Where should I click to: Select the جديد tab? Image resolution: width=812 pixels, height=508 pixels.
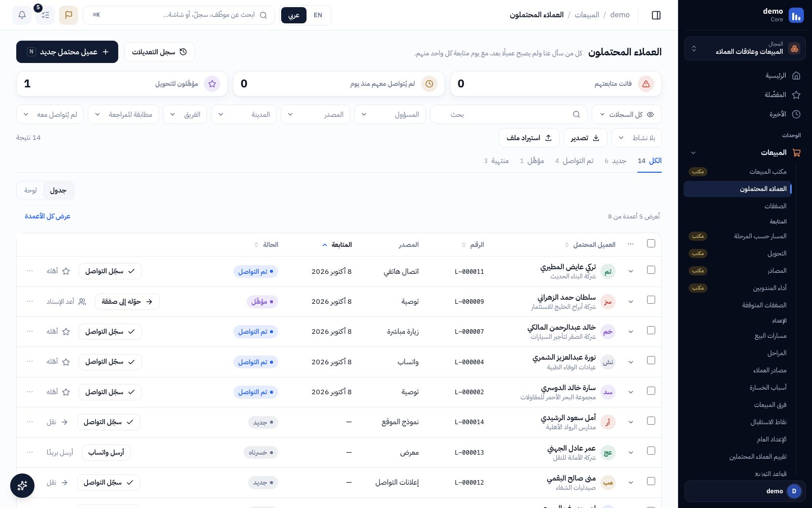click(616, 161)
